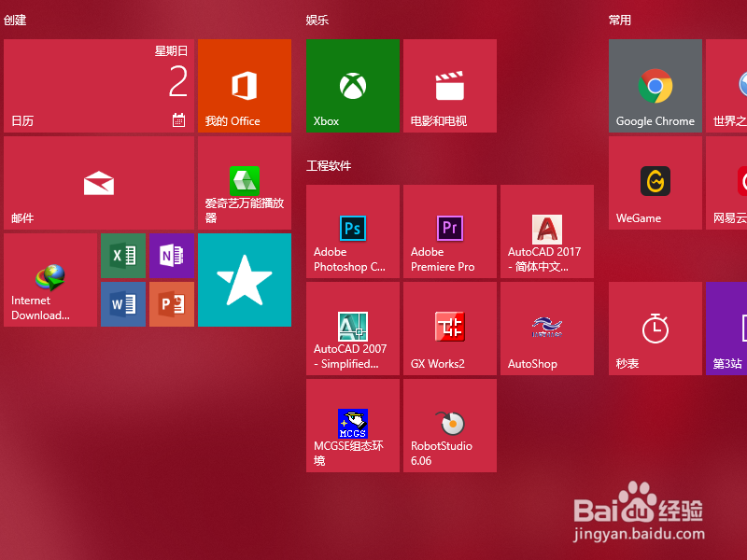
Task: Launch the 网易云 music tile
Action: point(726,183)
